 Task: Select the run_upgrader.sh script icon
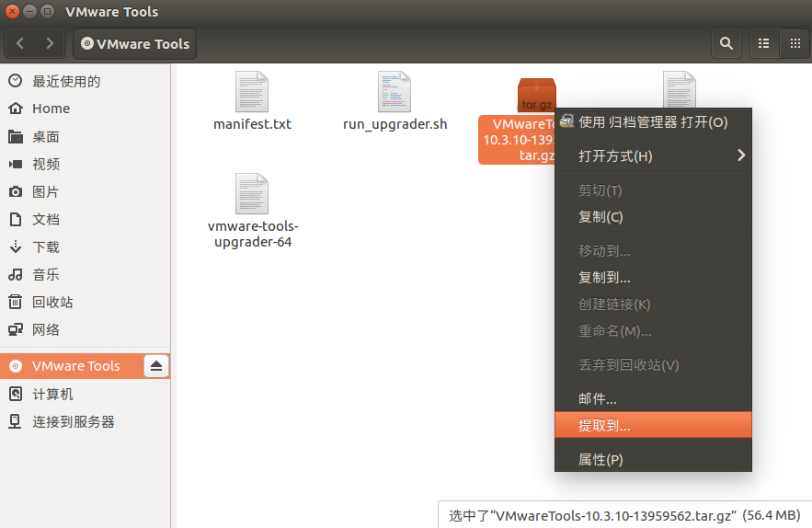click(x=395, y=92)
